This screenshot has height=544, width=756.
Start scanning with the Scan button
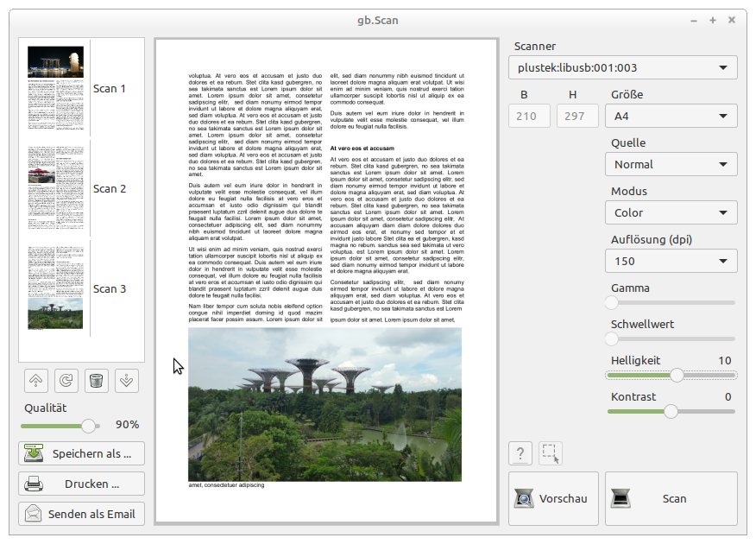tap(671, 498)
